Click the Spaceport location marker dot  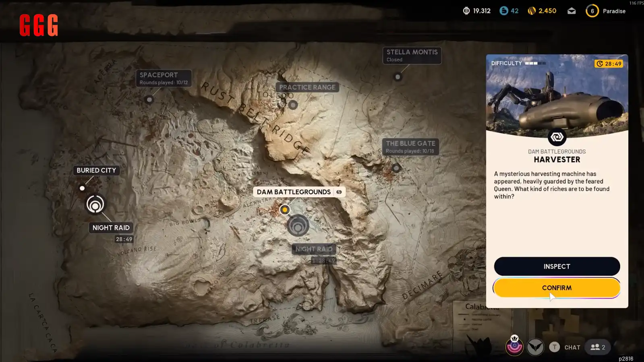tap(149, 99)
